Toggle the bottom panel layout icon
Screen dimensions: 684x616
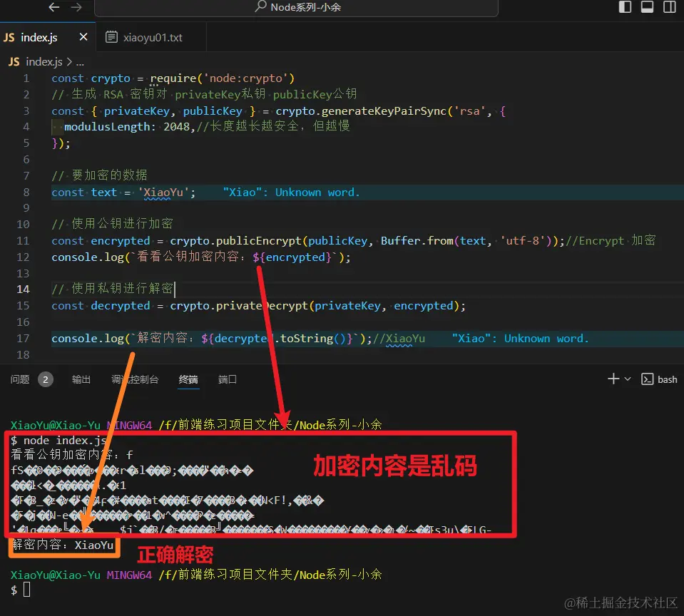(x=647, y=7)
